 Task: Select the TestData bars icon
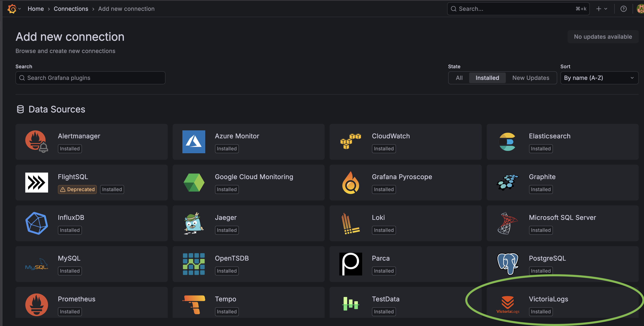[x=351, y=304]
